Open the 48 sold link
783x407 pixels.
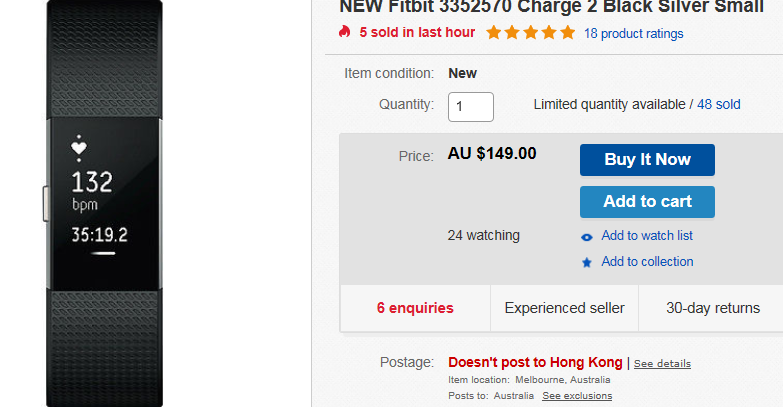(719, 104)
